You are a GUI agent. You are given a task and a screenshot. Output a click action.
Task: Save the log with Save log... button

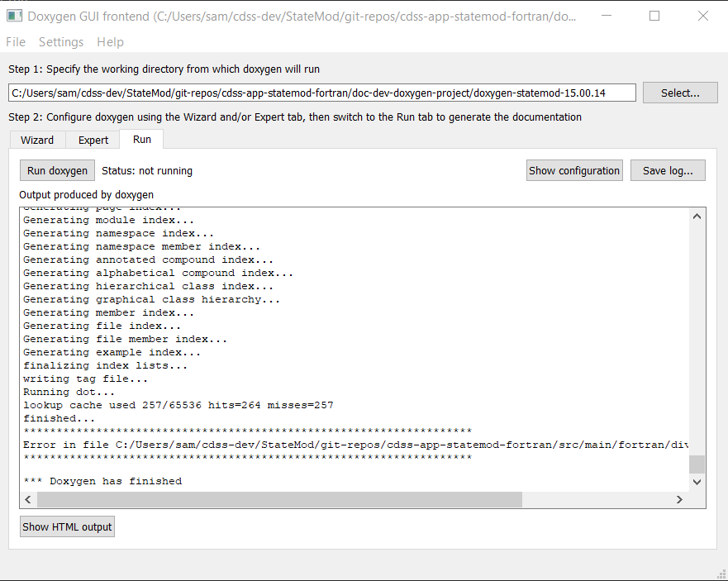(x=668, y=170)
